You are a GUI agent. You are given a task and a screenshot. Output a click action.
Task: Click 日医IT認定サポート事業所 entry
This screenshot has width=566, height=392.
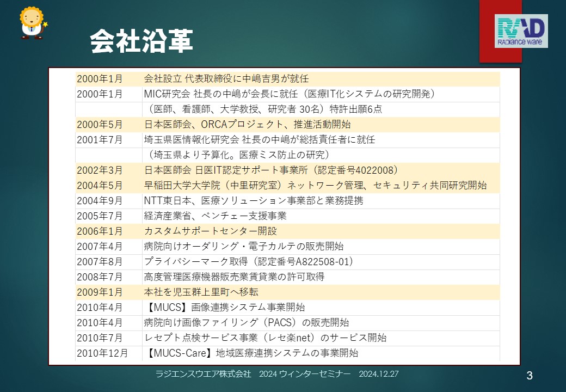(x=270, y=170)
